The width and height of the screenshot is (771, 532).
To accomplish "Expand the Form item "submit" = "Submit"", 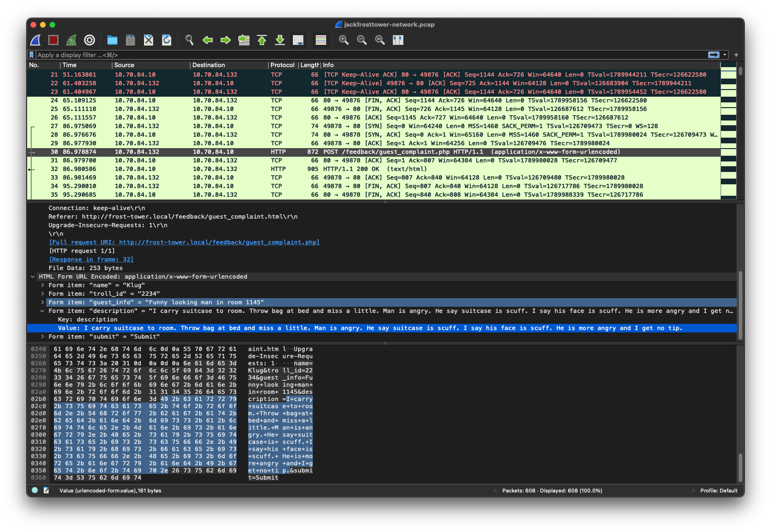I will tap(42, 337).
